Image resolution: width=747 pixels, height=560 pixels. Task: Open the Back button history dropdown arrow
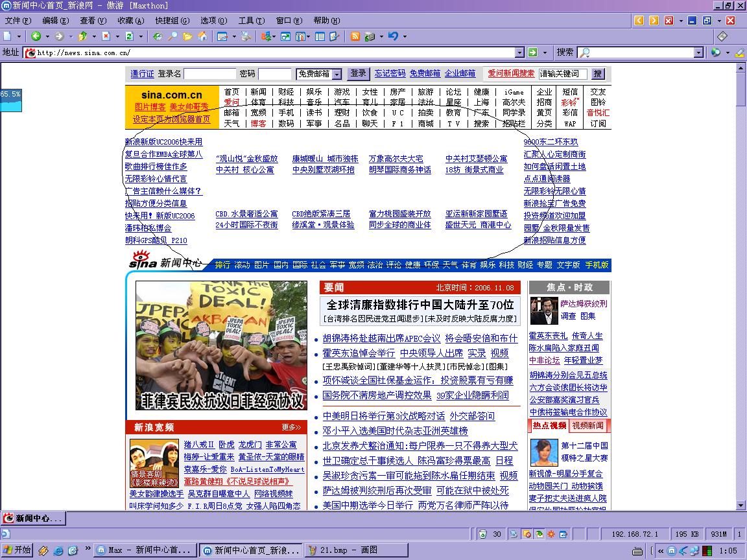point(47,37)
